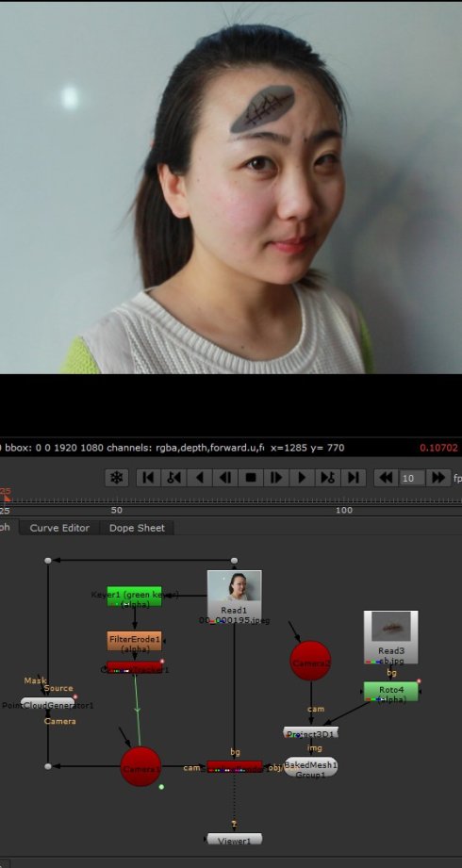Viewport: 462px width, 868px height.
Task: Select the Viewer1 node
Action: (235, 839)
